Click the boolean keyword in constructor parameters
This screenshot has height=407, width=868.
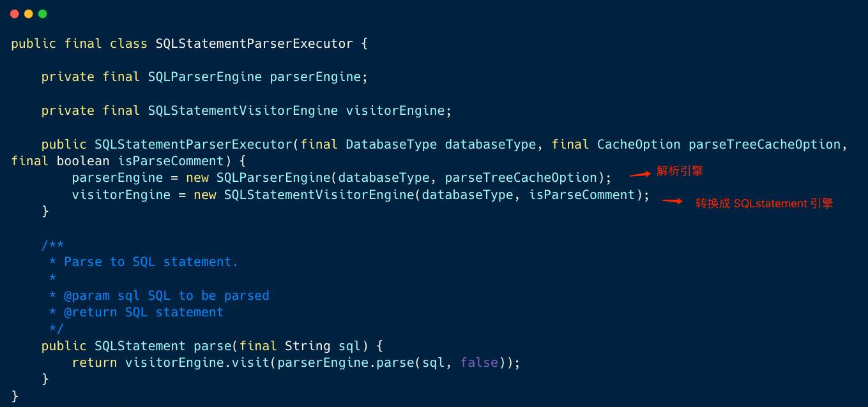(x=83, y=161)
